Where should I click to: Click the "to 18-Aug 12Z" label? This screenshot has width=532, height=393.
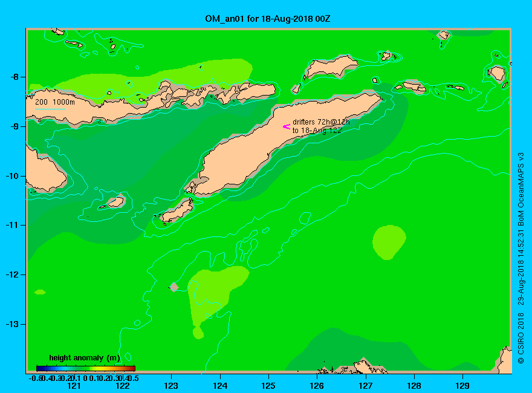tap(317, 131)
